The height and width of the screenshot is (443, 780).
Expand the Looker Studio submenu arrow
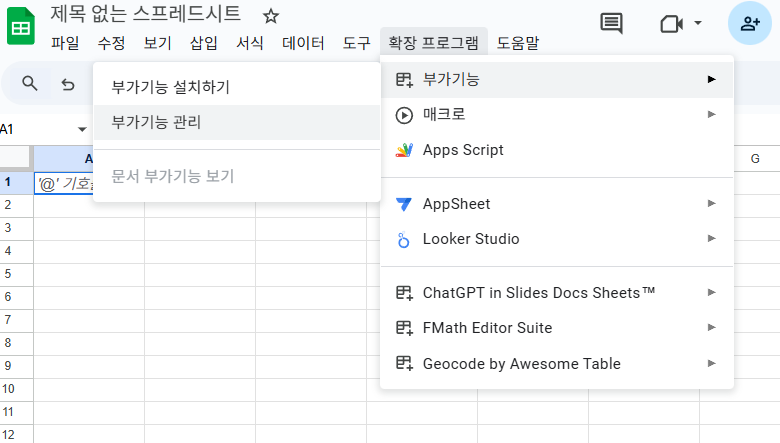pos(712,238)
